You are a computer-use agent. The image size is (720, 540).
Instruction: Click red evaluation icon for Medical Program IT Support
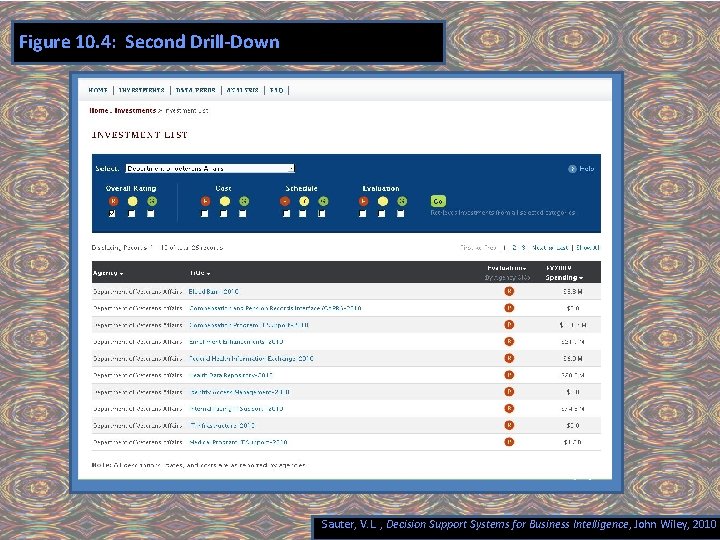(509, 442)
